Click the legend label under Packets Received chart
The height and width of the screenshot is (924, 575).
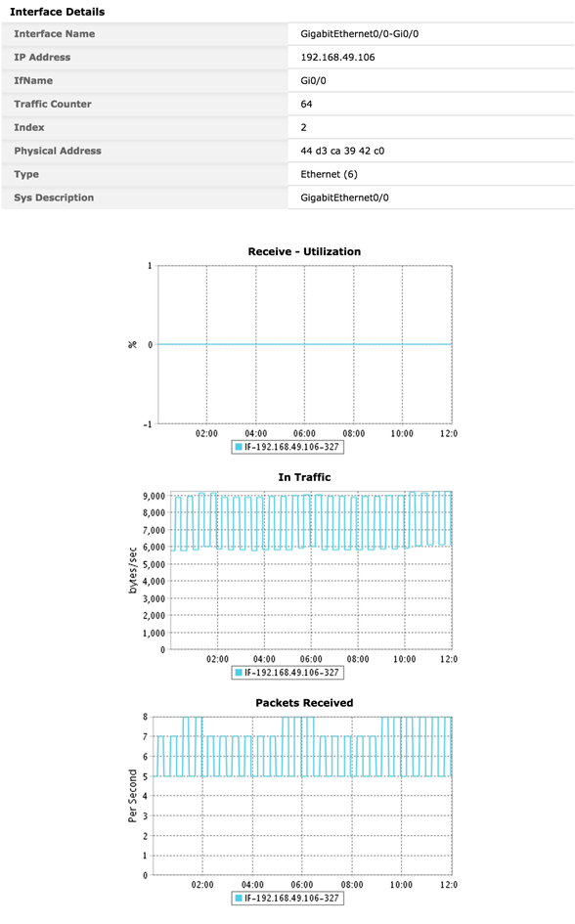[291, 899]
